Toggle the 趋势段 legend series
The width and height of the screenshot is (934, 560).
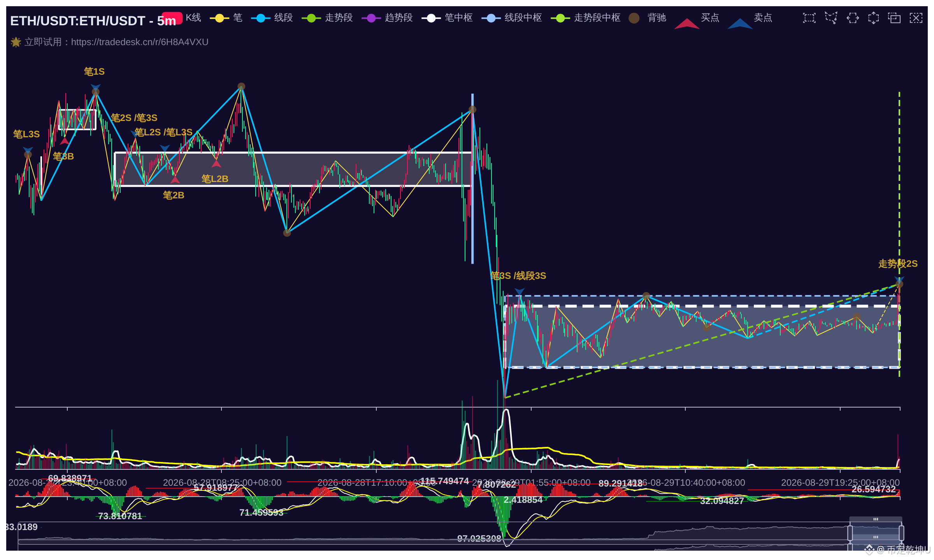(387, 18)
